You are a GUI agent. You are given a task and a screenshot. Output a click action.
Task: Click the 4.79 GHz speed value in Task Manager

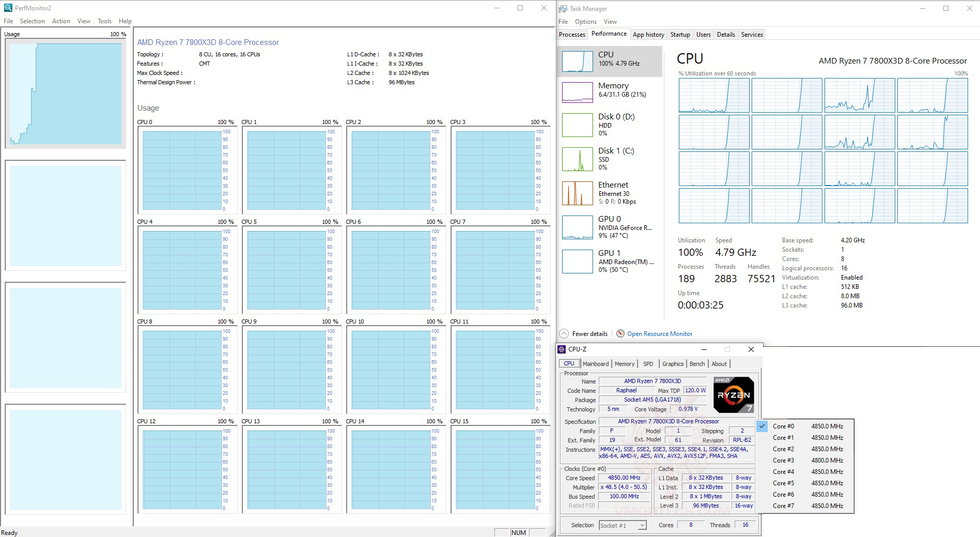(x=736, y=252)
